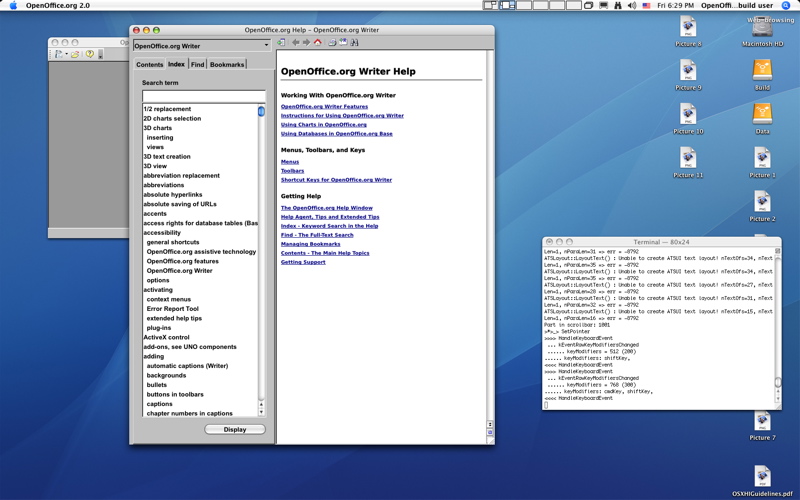Screen dimensions: 800x500
Task: Click the volume speaker icon in menu bar
Action: [632, 6]
